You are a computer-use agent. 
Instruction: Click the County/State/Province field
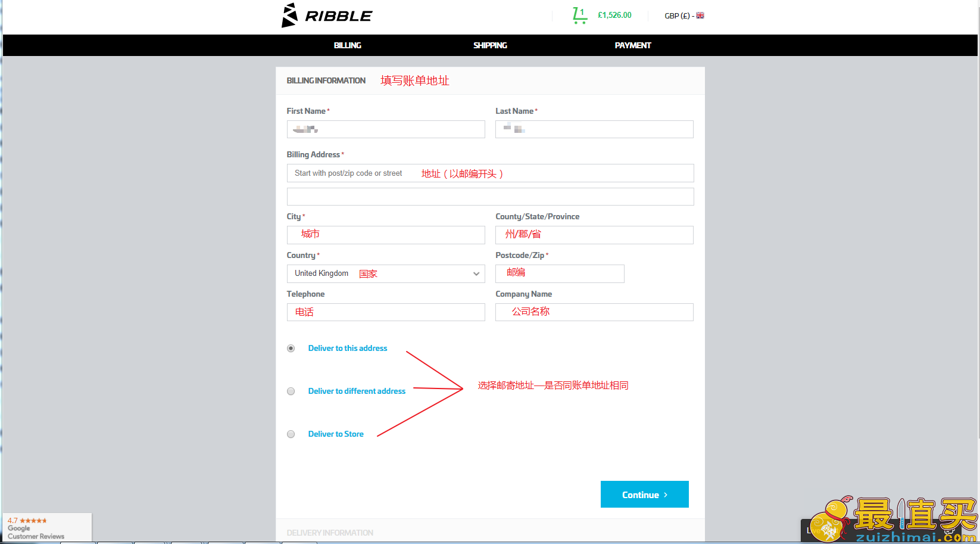[x=594, y=235]
